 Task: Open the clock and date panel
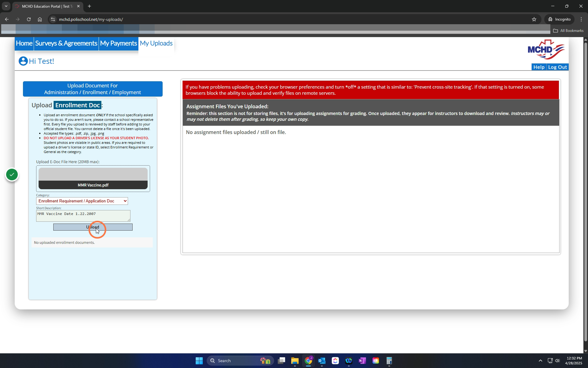[x=574, y=361]
